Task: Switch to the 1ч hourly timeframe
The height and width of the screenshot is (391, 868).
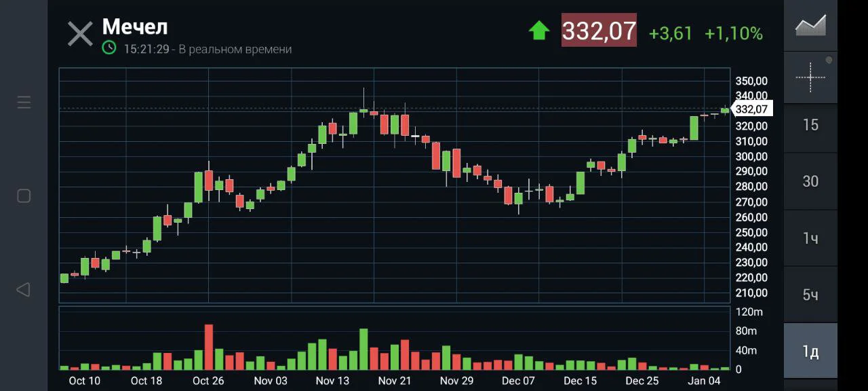Action: (x=810, y=238)
